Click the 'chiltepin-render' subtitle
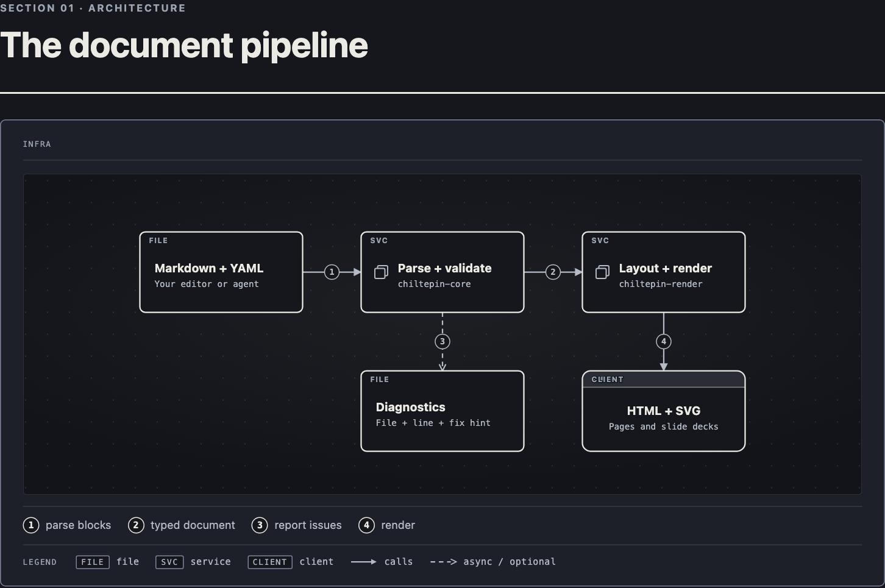 click(x=661, y=284)
